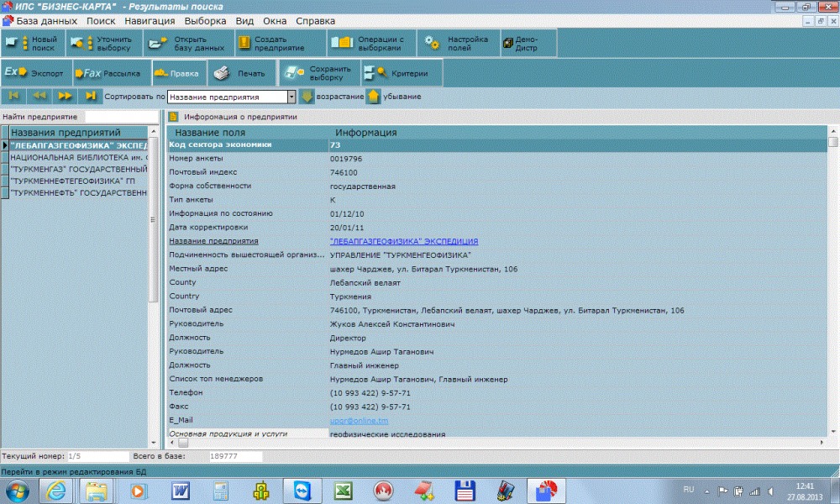The height and width of the screenshot is (504, 840).
Task: Select ТУРКМЕНГАЗ in the enterprise list
Action: 79,169
